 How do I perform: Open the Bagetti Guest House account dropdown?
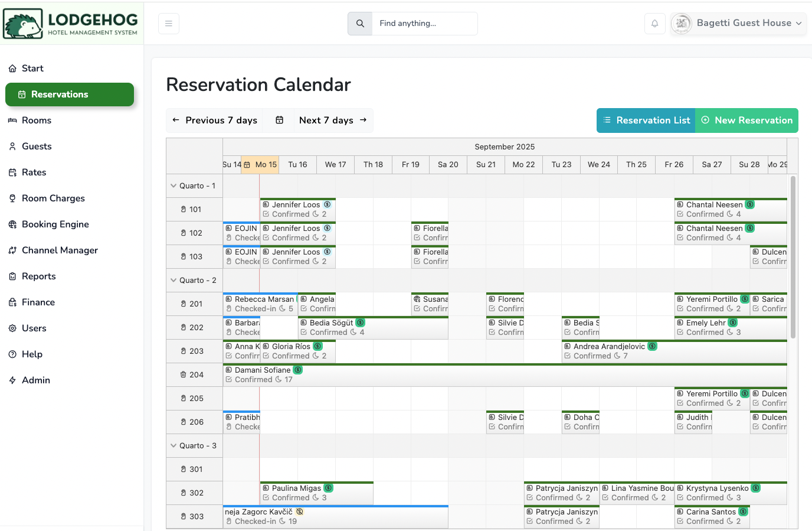[738, 24]
